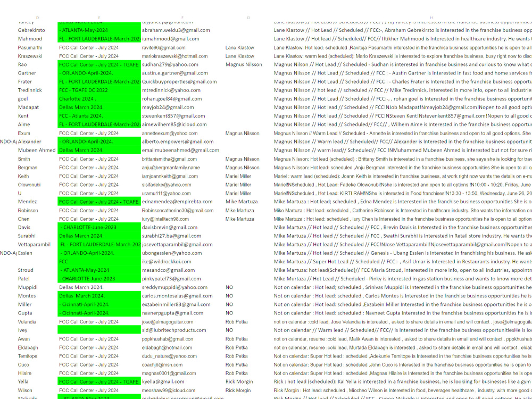Click email carlos.montesalas@gmail.com
Image resolution: width=532 pixels, height=399 pixels.
point(177,296)
